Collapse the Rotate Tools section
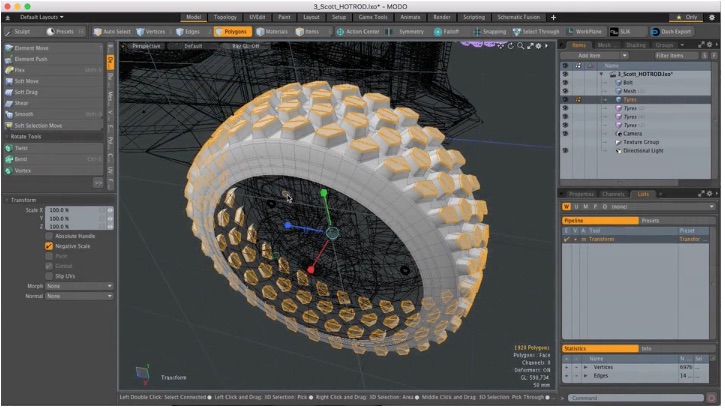The height and width of the screenshot is (408, 725). 7,137
